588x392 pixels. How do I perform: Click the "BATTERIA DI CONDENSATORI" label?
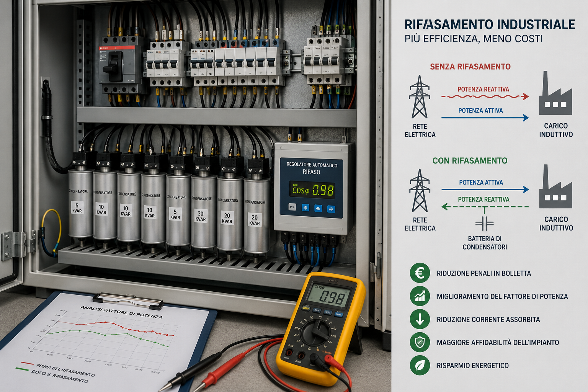pos(485,243)
